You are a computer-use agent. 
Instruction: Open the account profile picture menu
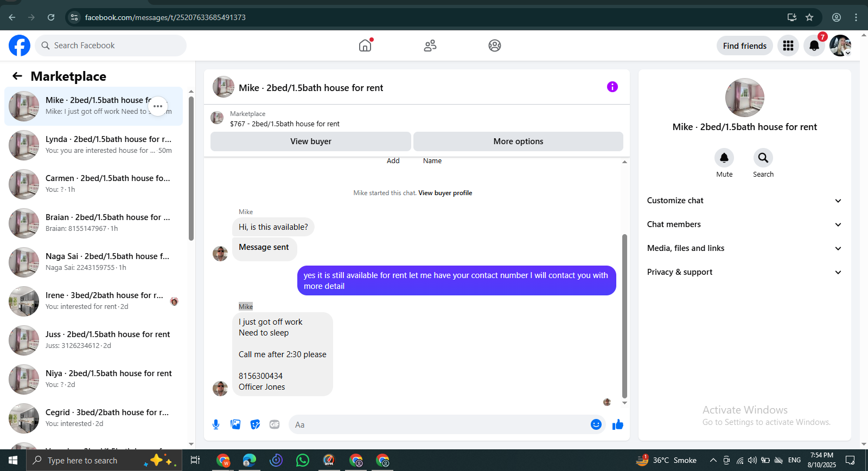(840, 46)
